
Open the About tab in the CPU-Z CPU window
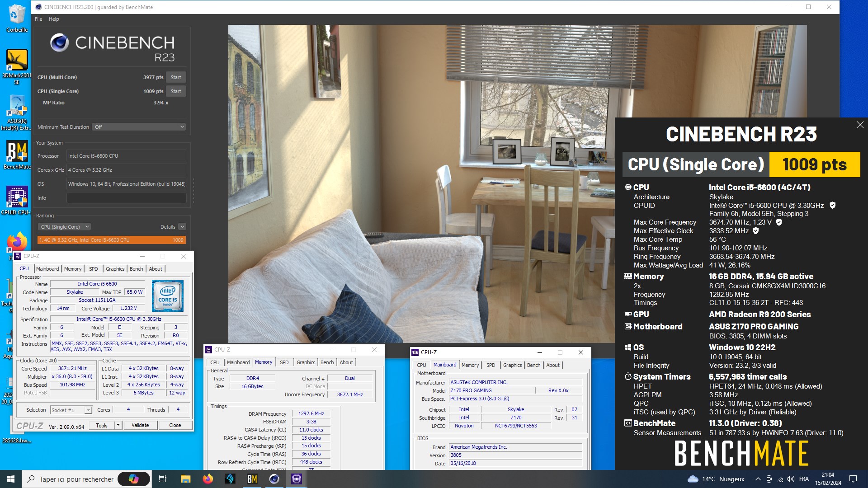click(156, 269)
